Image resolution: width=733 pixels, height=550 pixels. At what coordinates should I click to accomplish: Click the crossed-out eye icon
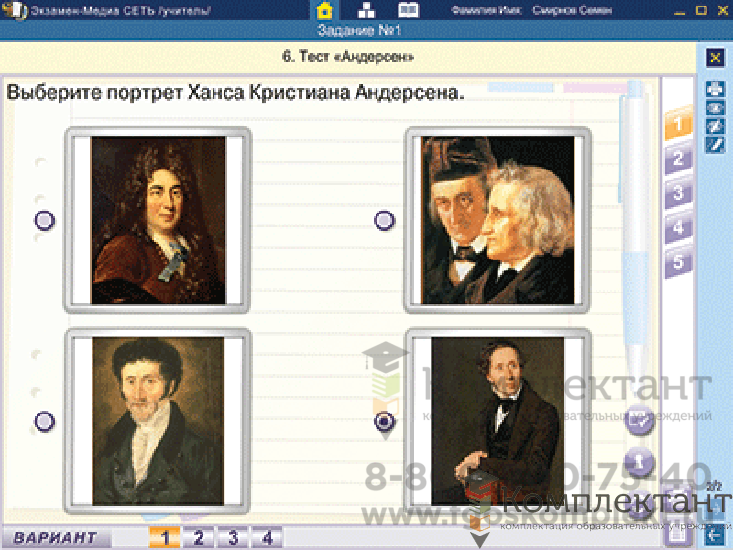[x=715, y=127]
